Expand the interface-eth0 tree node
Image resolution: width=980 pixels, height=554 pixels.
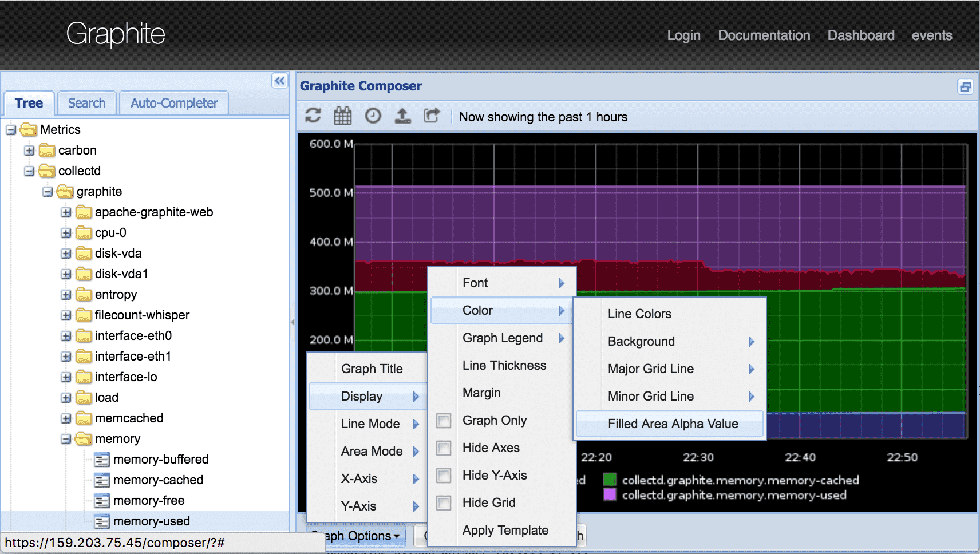tap(66, 336)
